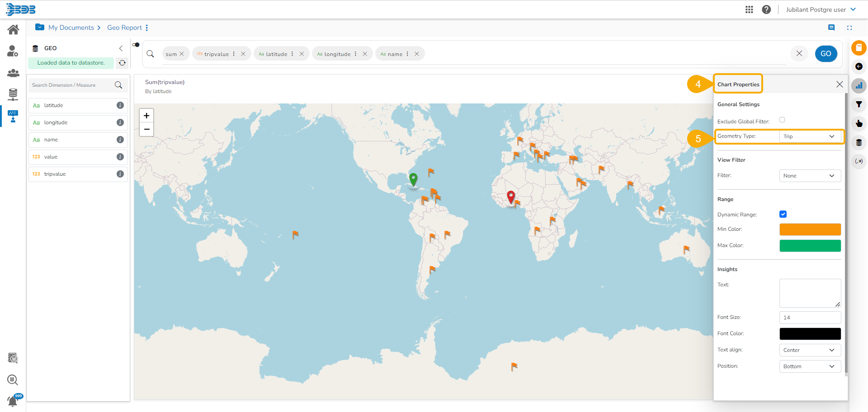Remove the tripvalue chip from query
Image resolution: width=868 pixels, height=412 pixels.
pos(243,54)
